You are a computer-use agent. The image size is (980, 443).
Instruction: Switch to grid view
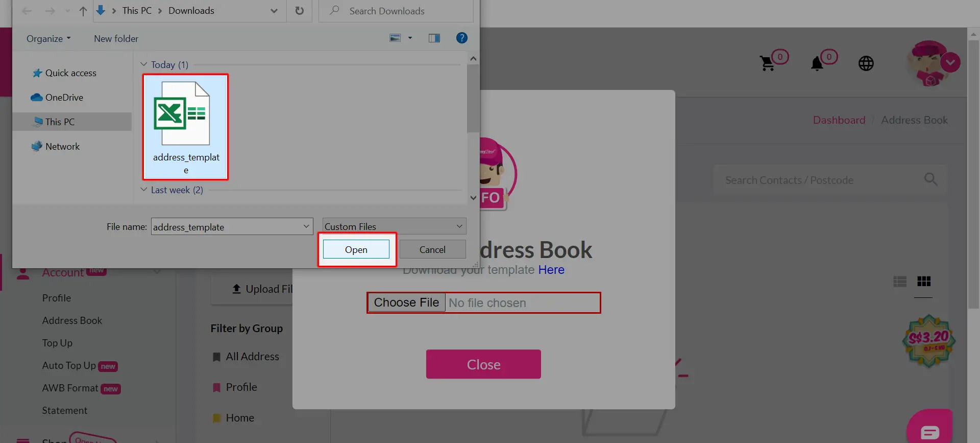coord(924,282)
